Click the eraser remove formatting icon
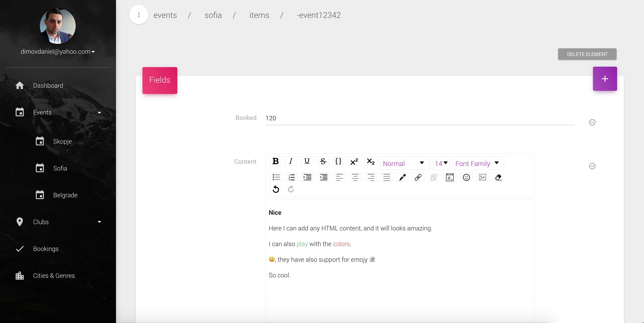Image resolution: width=644 pixels, height=323 pixels. pyautogui.click(x=498, y=177)
